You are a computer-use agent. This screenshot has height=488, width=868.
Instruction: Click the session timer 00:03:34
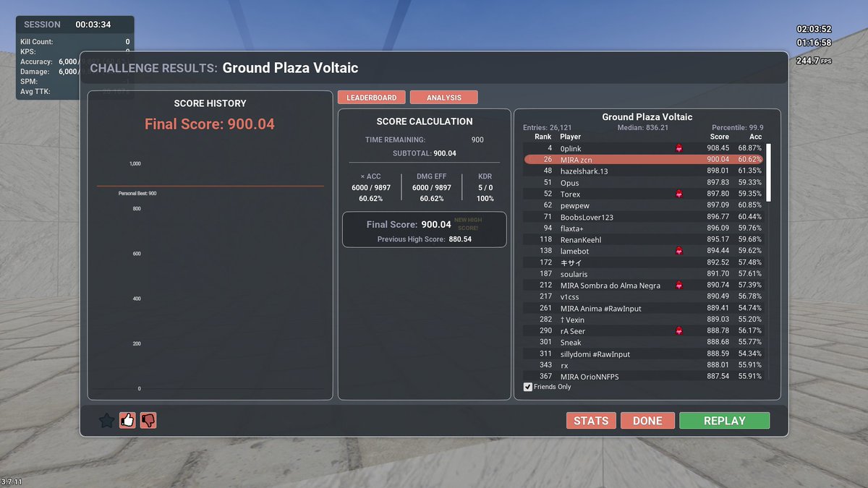click(93, 25)
